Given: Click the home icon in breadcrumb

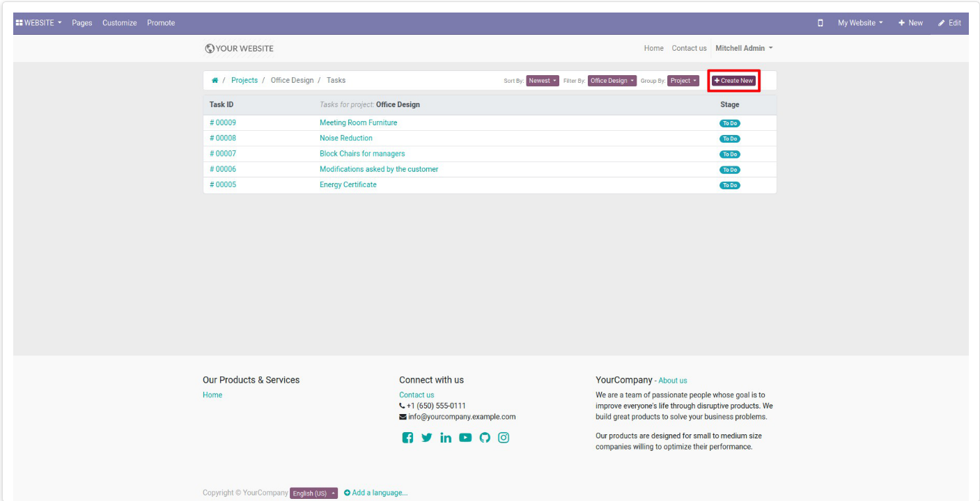Looking at the screenshot, I should (215, 81).
